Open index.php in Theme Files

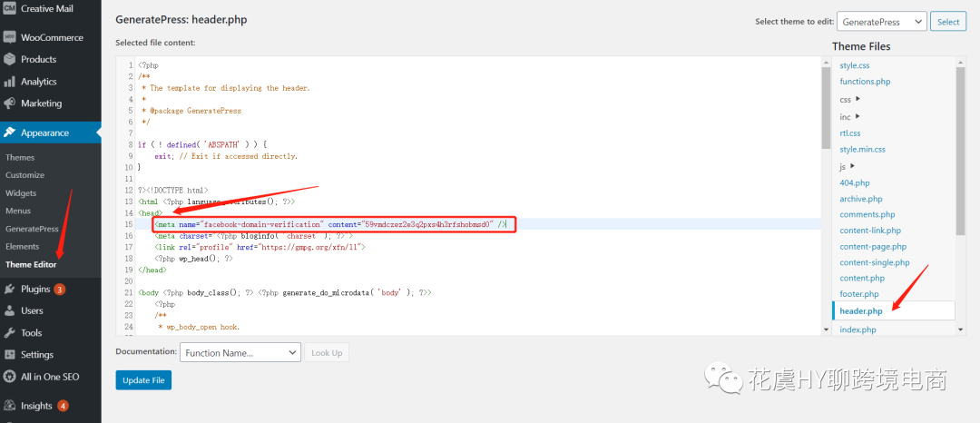point(858,330)
